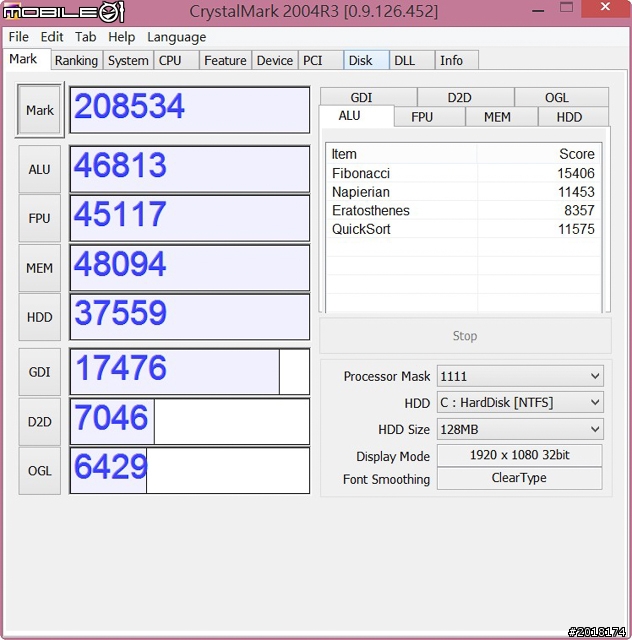Switch to the System tab
The height and width of the screenshot is (640, 632).
pos(128,60)
